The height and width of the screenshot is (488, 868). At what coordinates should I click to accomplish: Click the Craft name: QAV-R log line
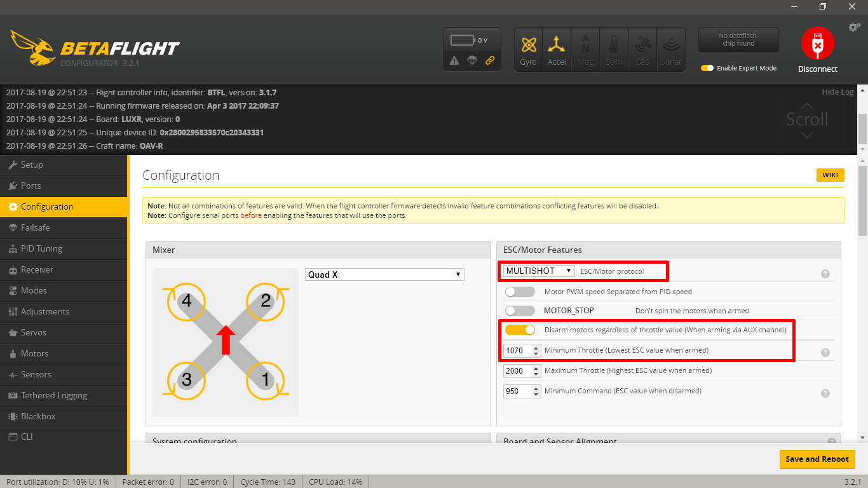click(x=85, y=146)
